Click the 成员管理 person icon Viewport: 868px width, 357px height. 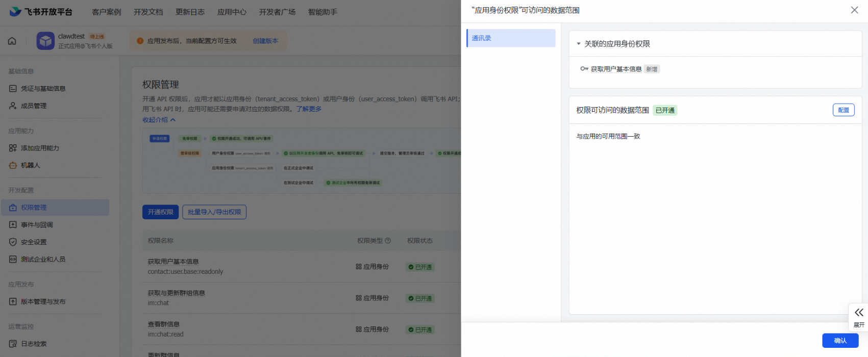click(13, 106)
